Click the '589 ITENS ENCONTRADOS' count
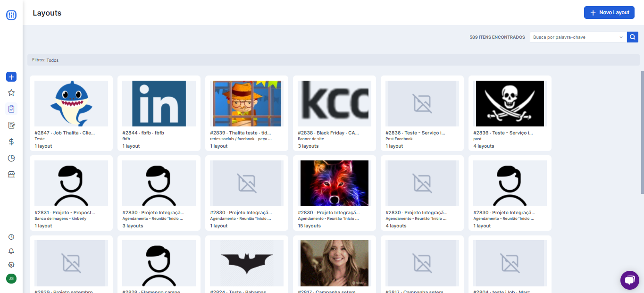The width and height of the screenshot is (644, 293). [x=497, y=37]
